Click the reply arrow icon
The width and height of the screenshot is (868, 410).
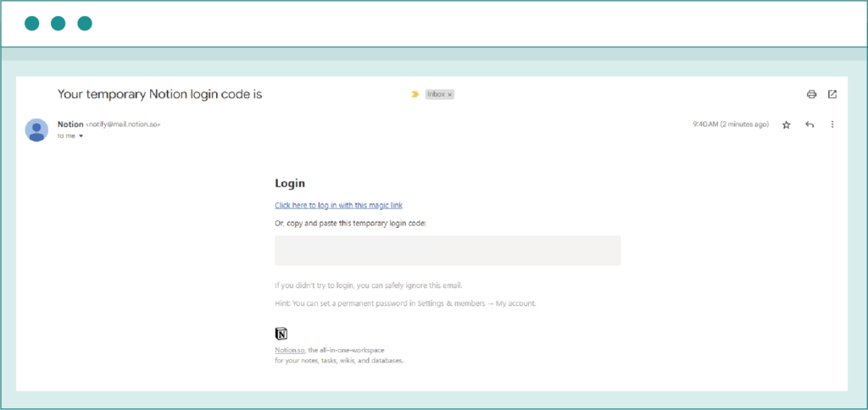810,125
